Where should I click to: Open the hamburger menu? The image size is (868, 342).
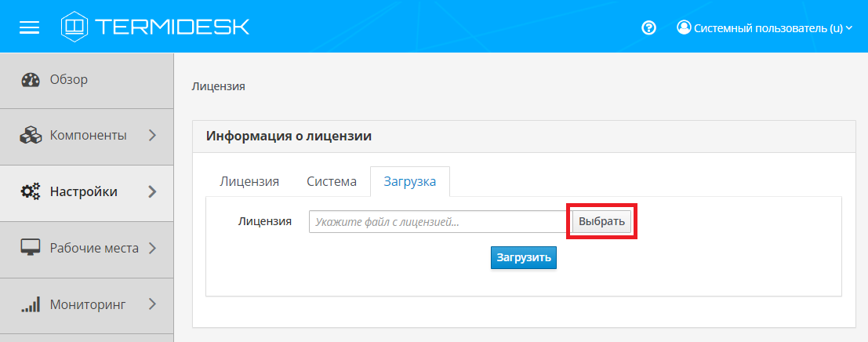point(29,27)
